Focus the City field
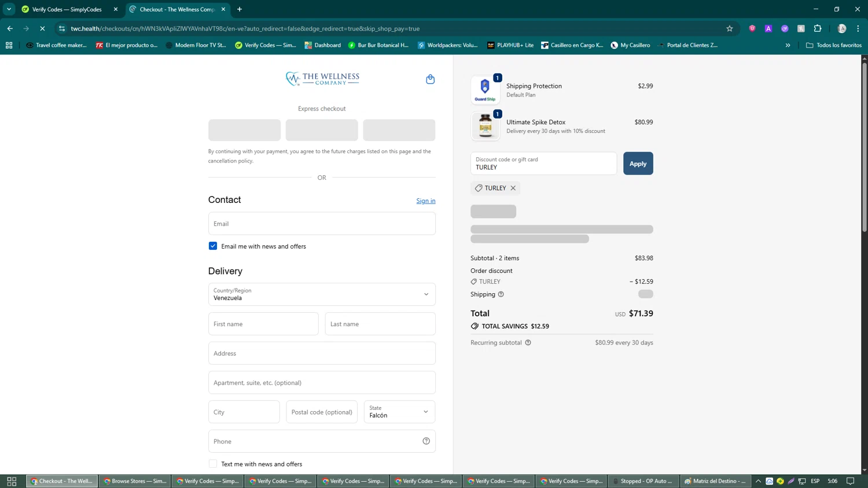The height and width of the screenshot is (488, 868). tap(244, 412)
